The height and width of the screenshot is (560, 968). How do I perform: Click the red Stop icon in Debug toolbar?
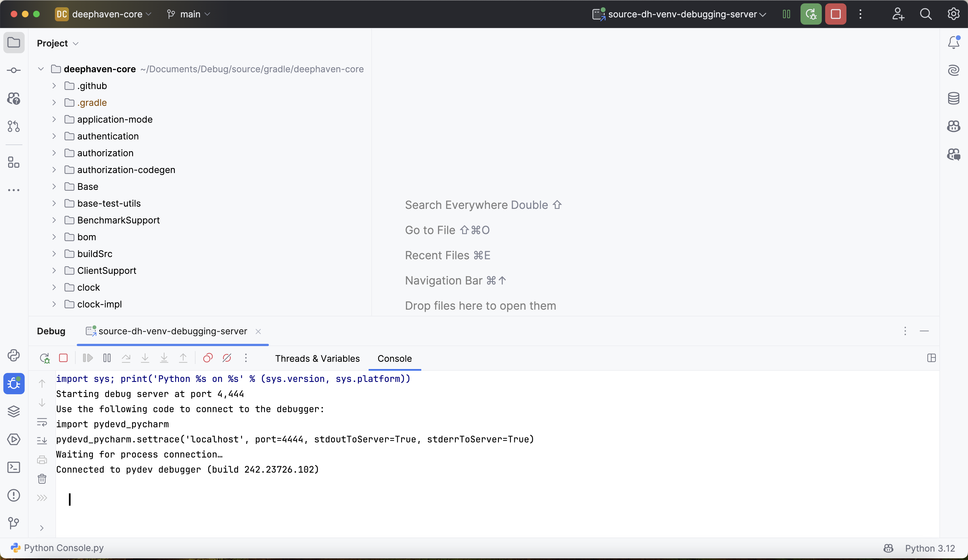point(63,358)
